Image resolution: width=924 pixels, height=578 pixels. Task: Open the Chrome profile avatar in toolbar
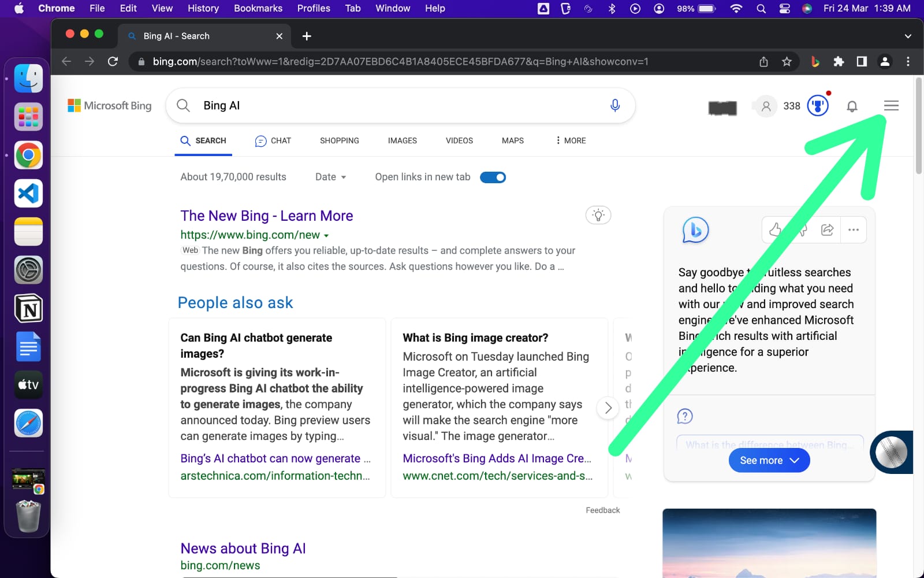885,61
